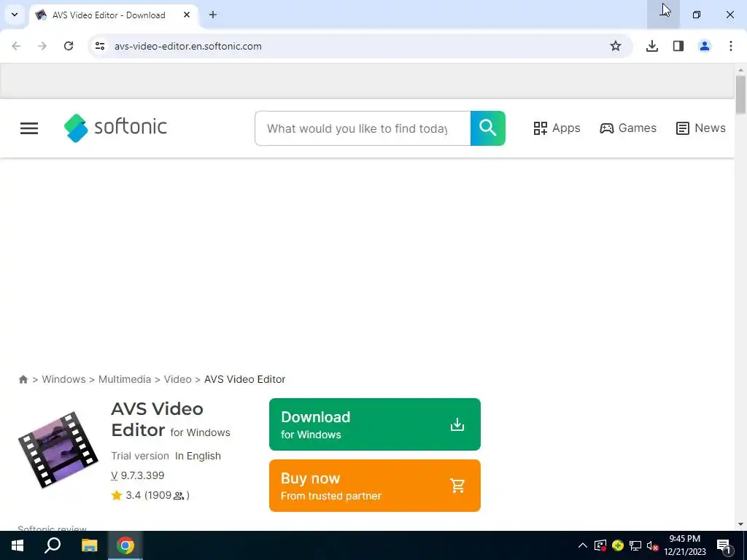747x560 pixels.
Task: Click the address bar URL
Action: 187,46
